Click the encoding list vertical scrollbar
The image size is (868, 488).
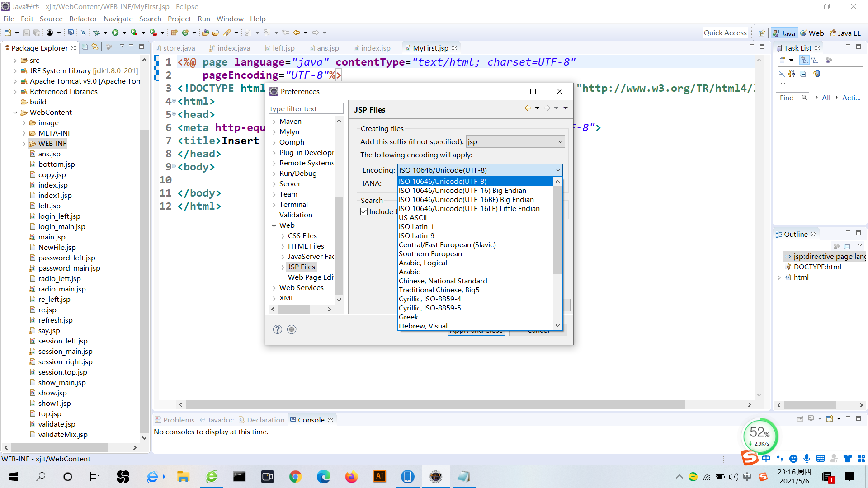[x=557, y=230]
